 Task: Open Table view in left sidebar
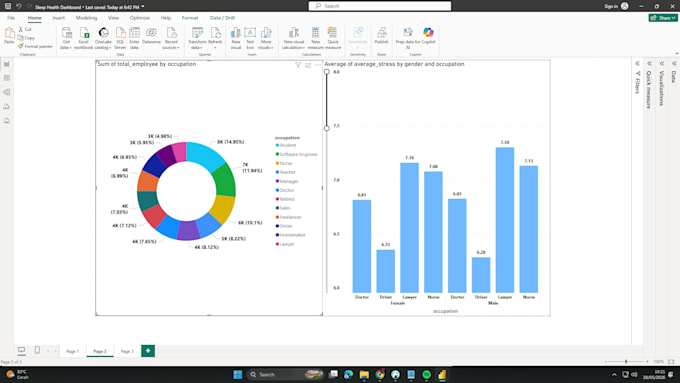(7, 78)
